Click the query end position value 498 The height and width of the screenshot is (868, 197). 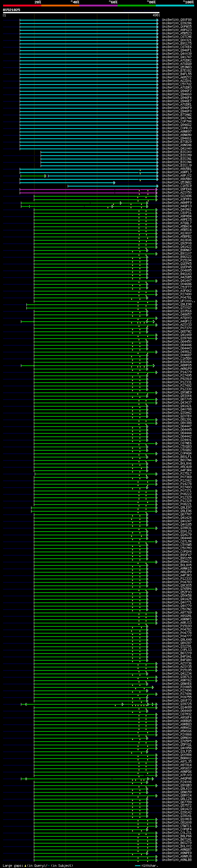click(x=155, y=15)
